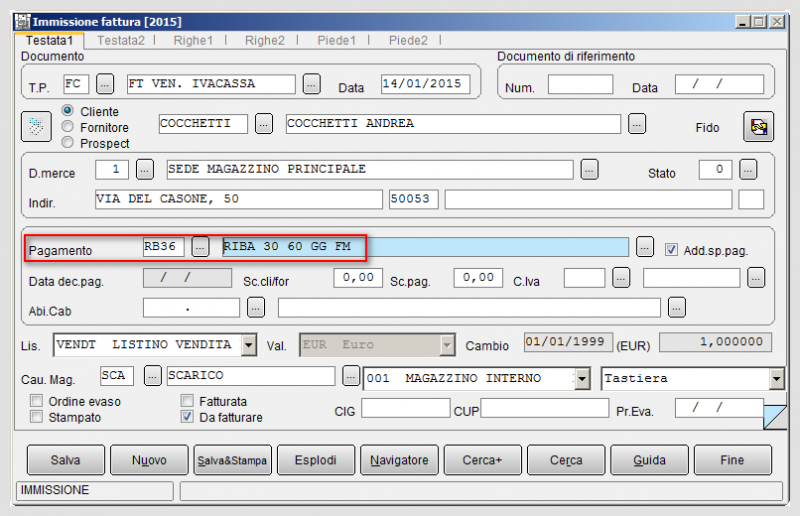Click the CUP input field

545,408
